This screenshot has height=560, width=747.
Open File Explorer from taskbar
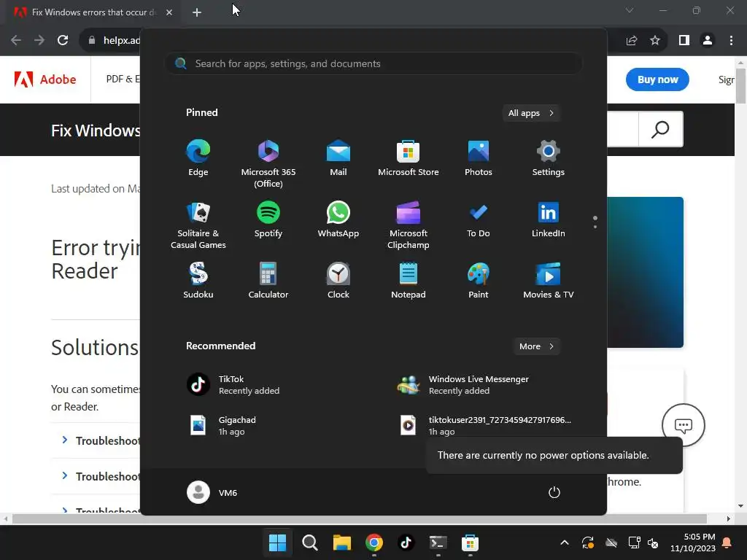pos(341,542)
